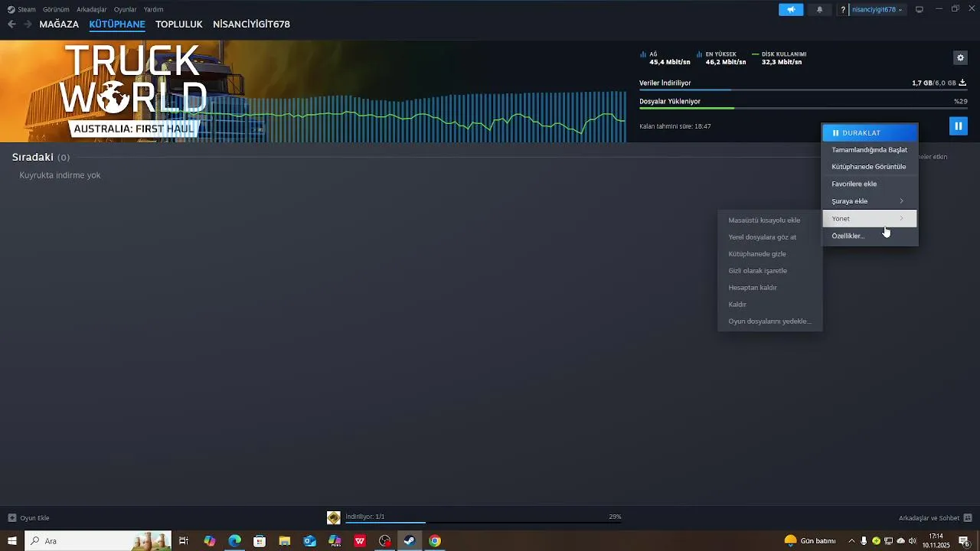Screen dimensions: 980x551
Task: Choose Kütüphanede Görüntüle menu item
Action: (x=870, y=167)
